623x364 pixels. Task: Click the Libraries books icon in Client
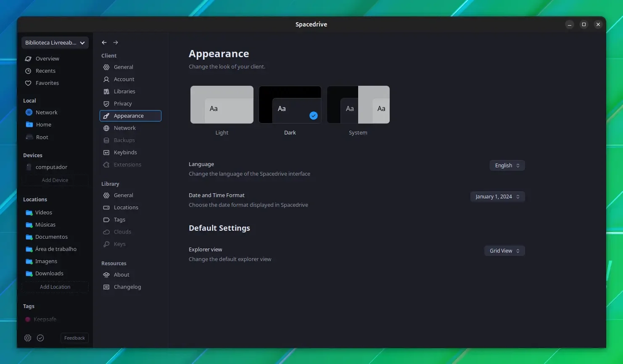click(x=106, y=92)
